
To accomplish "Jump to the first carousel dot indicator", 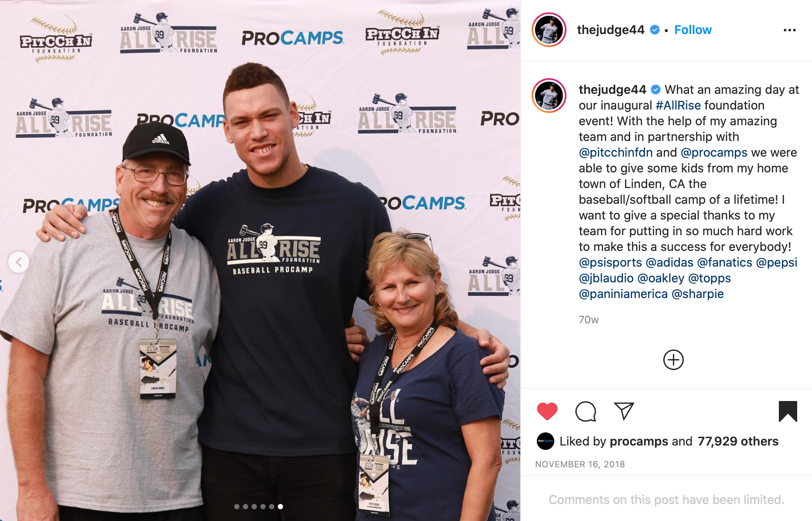I will pyautogui.click(x=237, y=507).
